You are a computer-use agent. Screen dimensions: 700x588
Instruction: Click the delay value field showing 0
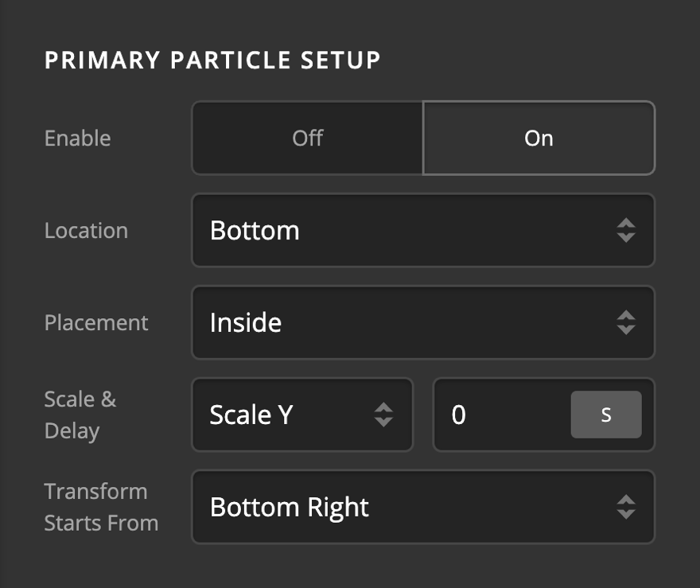(x=501, y=415)
